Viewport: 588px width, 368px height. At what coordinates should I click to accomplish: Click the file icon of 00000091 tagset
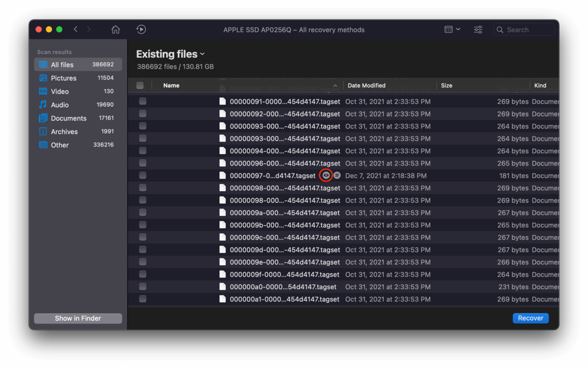pyautogui.click(x=223, y=101)
